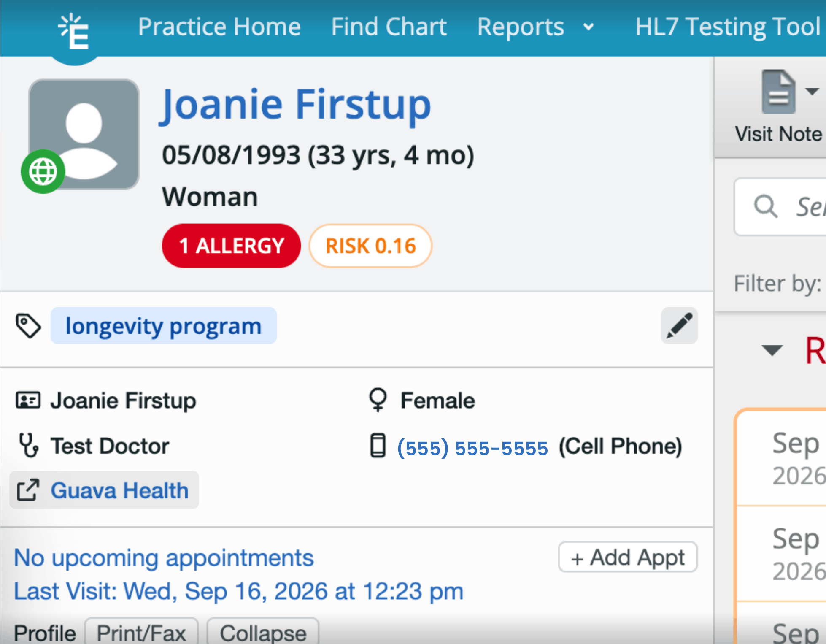Focus the chart search input field
Image resolution: width=826 pixels, height=644 pixels.
point(780,207)
